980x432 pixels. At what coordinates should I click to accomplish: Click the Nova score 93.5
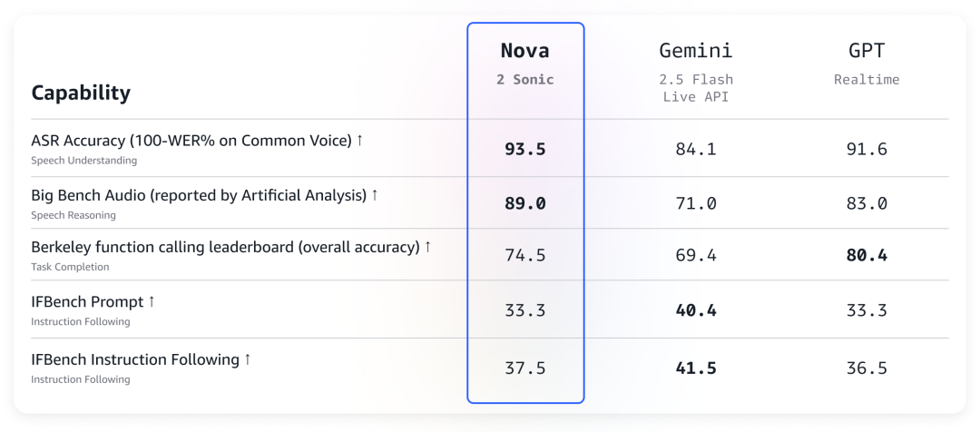(x=525, y=150)
